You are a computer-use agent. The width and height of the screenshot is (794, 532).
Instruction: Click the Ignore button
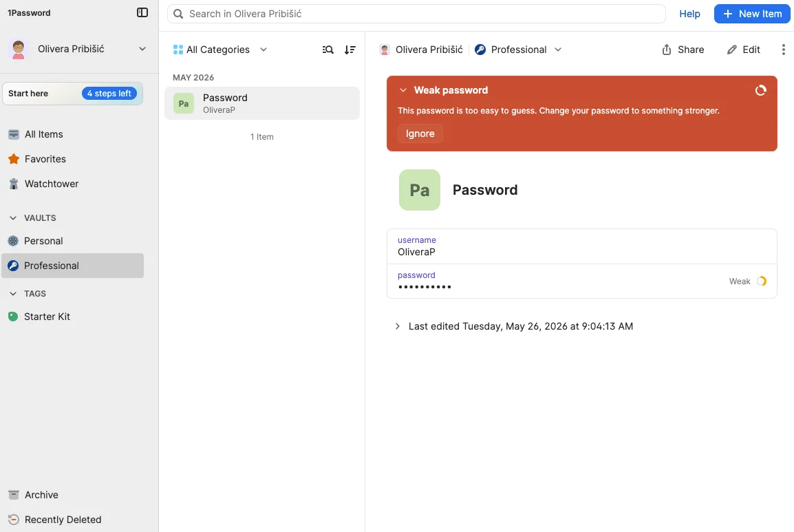pyautogui.click(x=420, y=134)
